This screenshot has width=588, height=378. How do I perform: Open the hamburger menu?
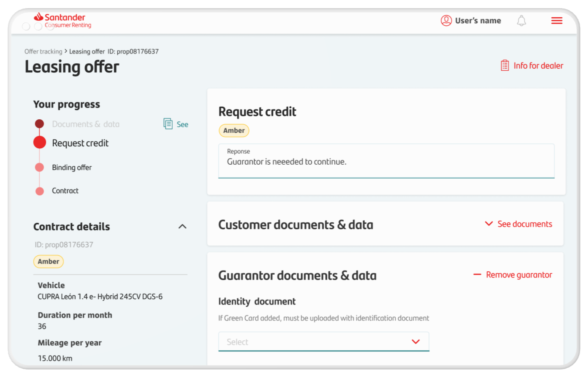pyautogui.click(x=556, y=20)
